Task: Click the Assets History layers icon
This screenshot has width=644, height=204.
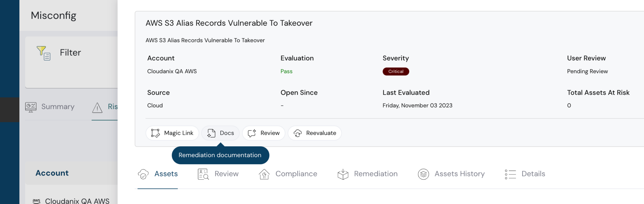Action: (423, 174)
